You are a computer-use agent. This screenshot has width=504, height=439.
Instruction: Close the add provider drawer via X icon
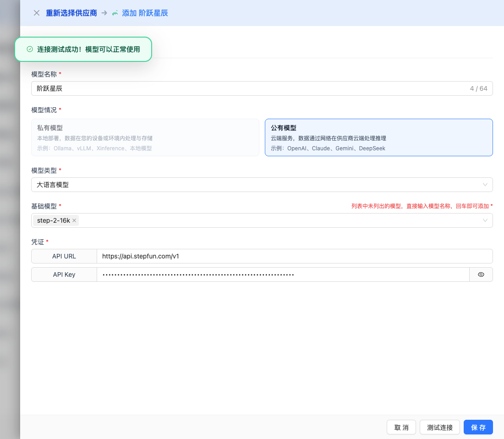click(37, 13)
